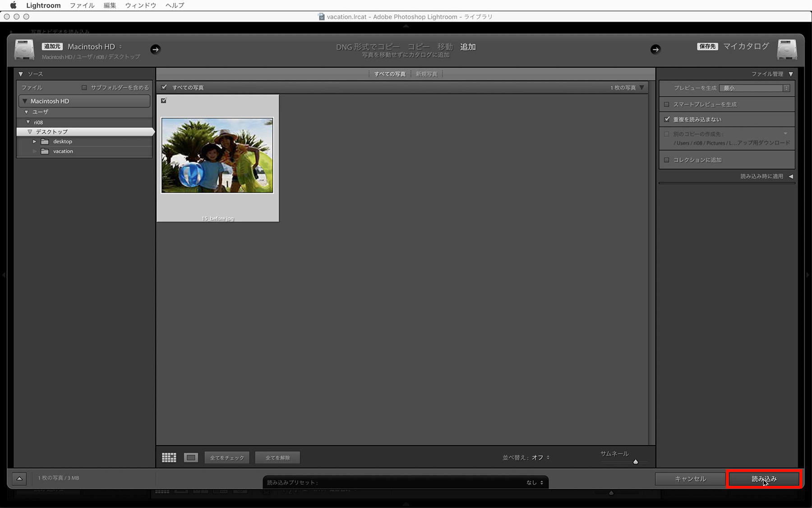
Task: Select 移動 import mode
Action: click(x=445, y=47)
